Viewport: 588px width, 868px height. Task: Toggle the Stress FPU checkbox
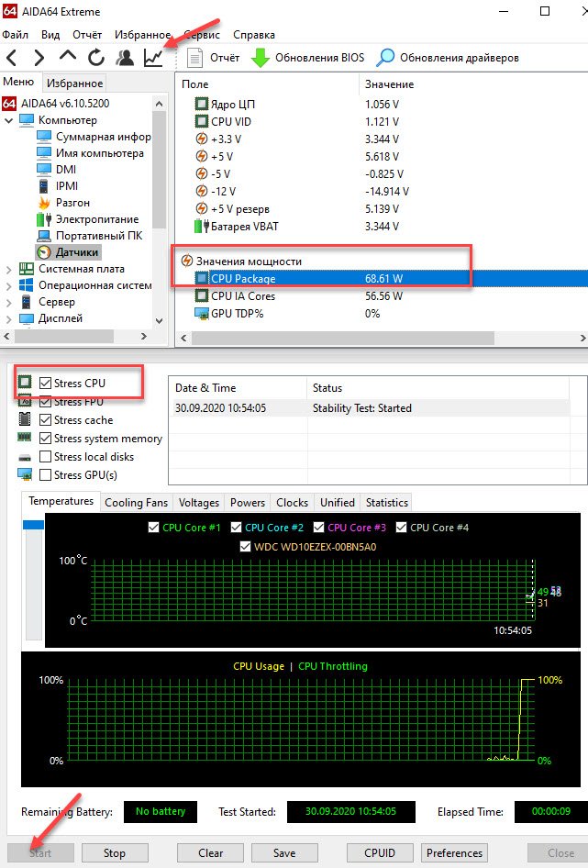coord(45,401)
